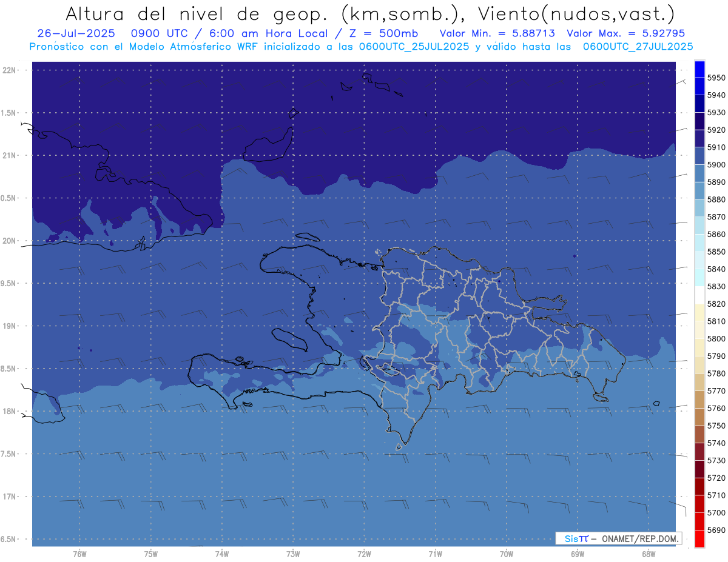This screenshot has width=728, height=562.
Task: Select the "5860" legend label
Action: [x=716, y=234]
